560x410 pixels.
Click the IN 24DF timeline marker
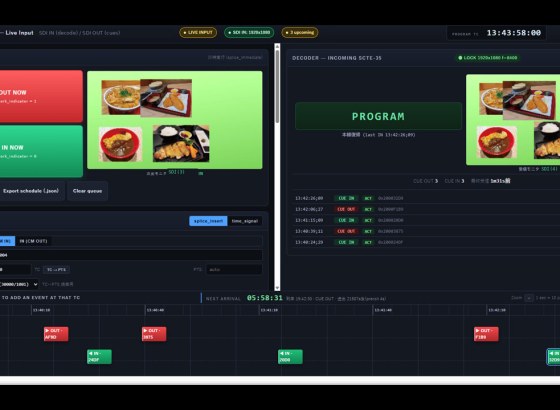pos(99,357)
